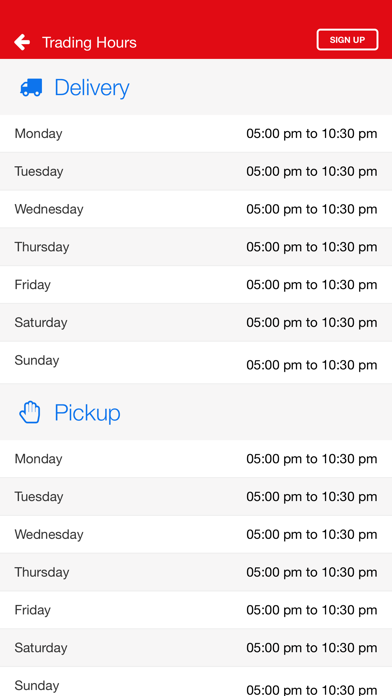
Task: Tap Sunday delivery hours row
Action: pyautogui.click(x=196, y=362)
